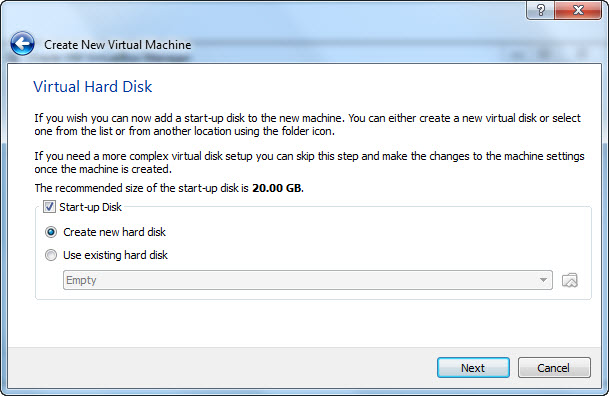Choose the Use existing hard disk option
This screenshot has width=609, height=396.
click(51, 255)
